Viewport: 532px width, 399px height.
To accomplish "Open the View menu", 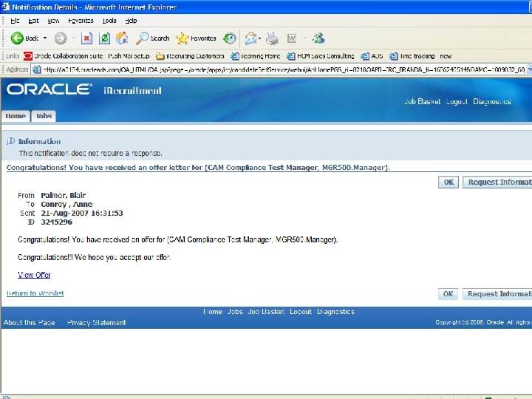I will click(53, 21).
